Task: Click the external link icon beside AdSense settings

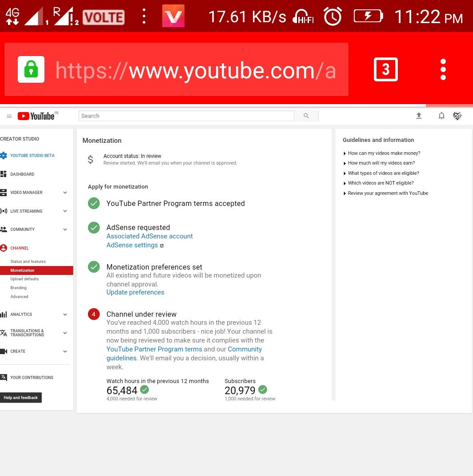Action: [162, 246]
